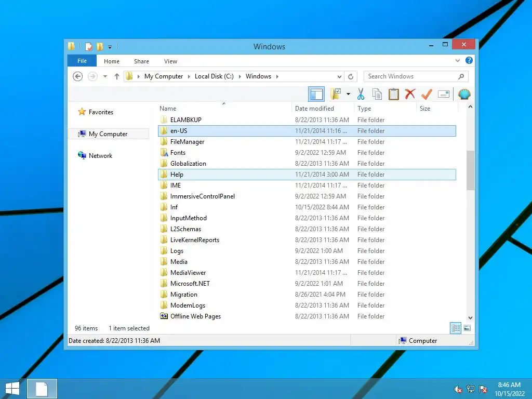Click the search magnifier icon
Screen dimensions: 532x399
point(461,76)
